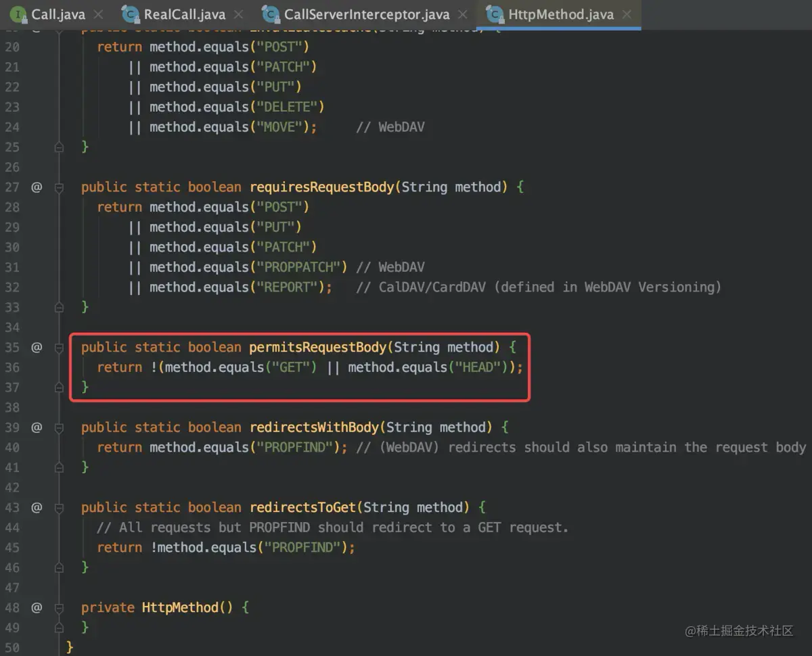This screenshot has height=656, width=812.
Task: Click the RealCall.java class file icon
Action: point(130,14)
